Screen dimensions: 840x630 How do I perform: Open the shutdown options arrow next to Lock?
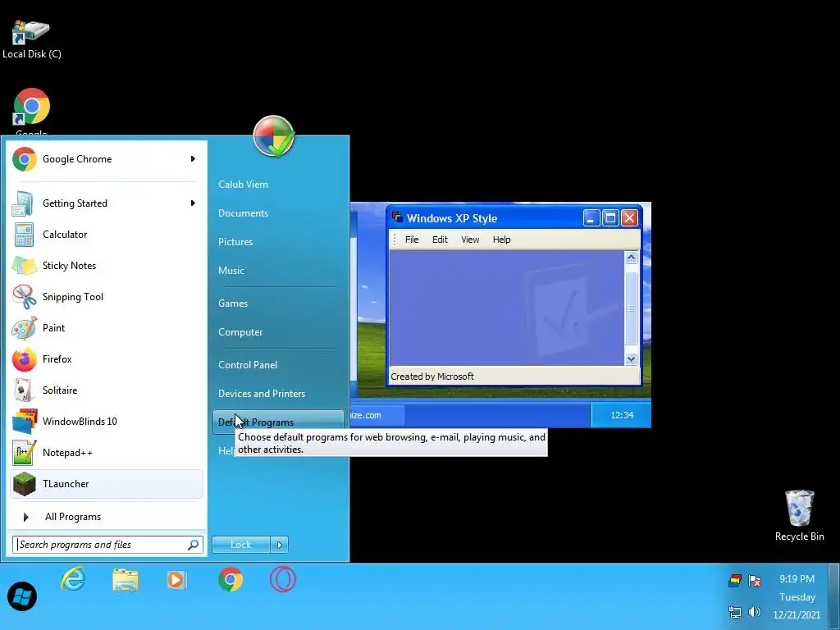pyautogui.click(x=279, y=545)
